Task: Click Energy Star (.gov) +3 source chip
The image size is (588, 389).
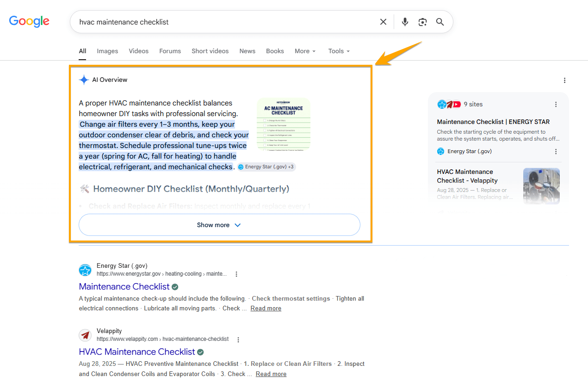Action: point(266,167)
